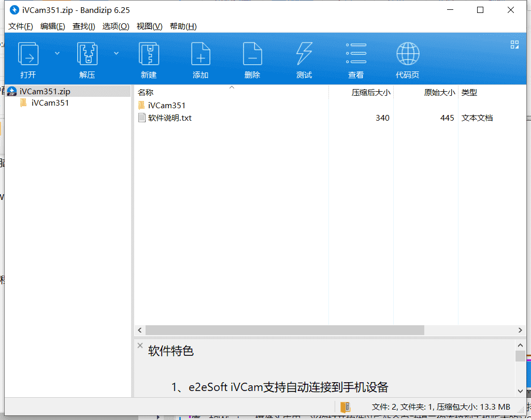Image resolution: width=531 pixels, height=420 pixels.
Task: Click the 软件说明.txt document icon
Action: tap(142, 118)
